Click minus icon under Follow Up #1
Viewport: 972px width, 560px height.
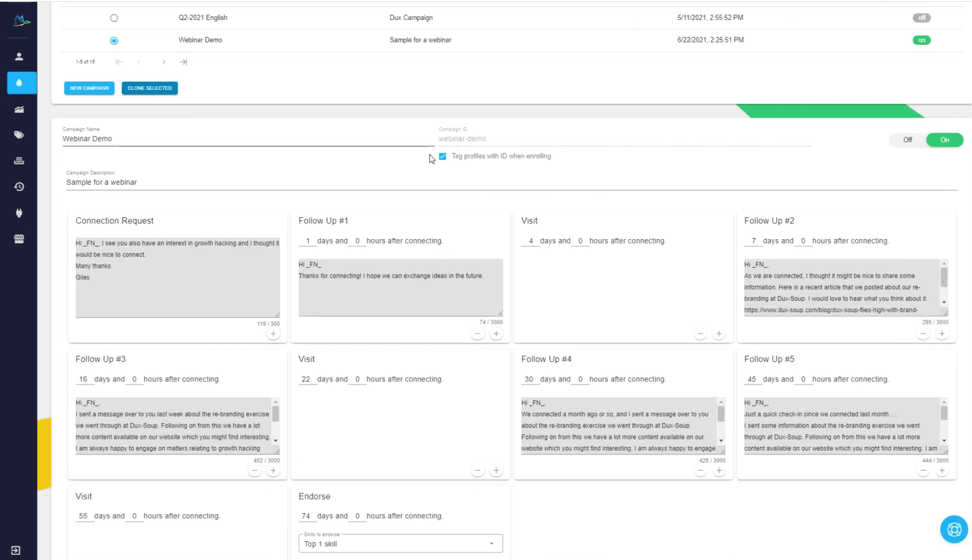pos(478,334)
